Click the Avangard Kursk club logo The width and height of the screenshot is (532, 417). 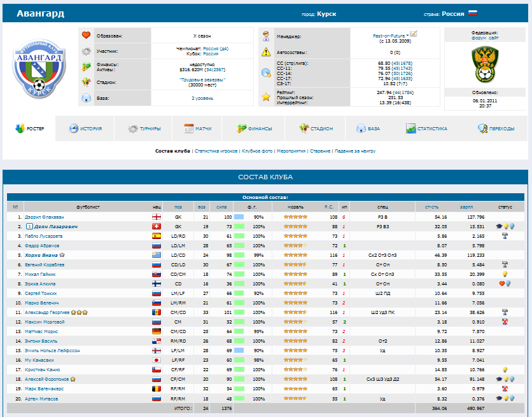tap(39, 67)
